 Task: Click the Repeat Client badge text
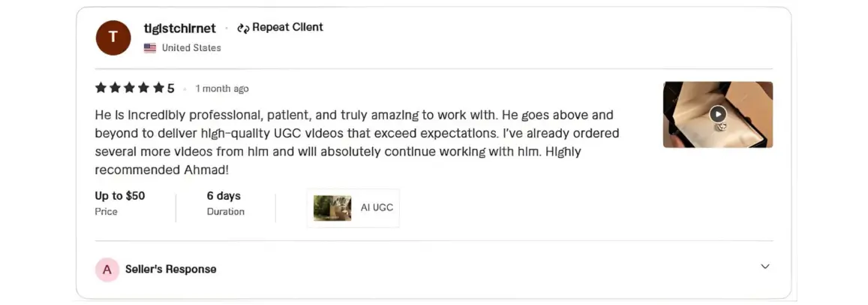click(x=287, y=28)
